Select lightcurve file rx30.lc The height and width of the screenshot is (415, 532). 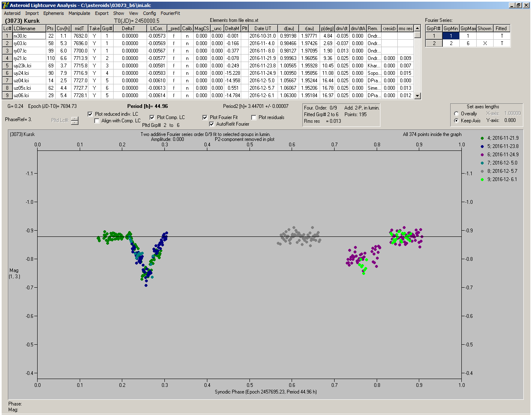click(x=29, y=36)
